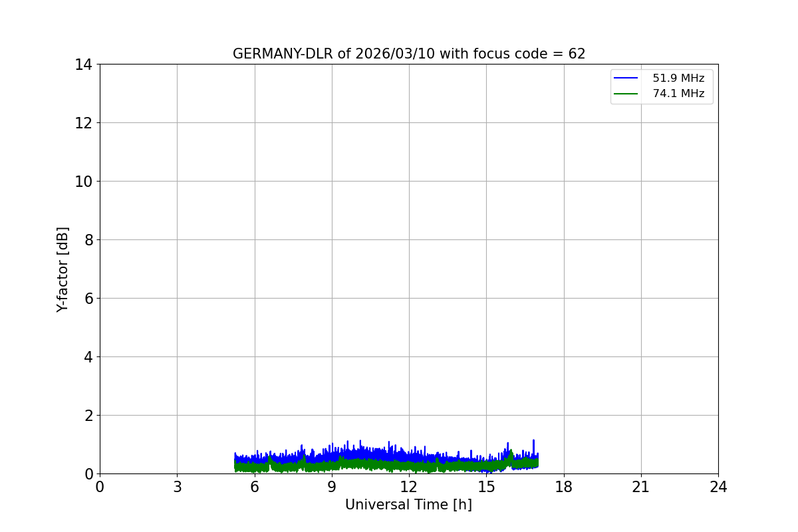Select the '51.9 MHz' legend label

click(x=678, y=78)
